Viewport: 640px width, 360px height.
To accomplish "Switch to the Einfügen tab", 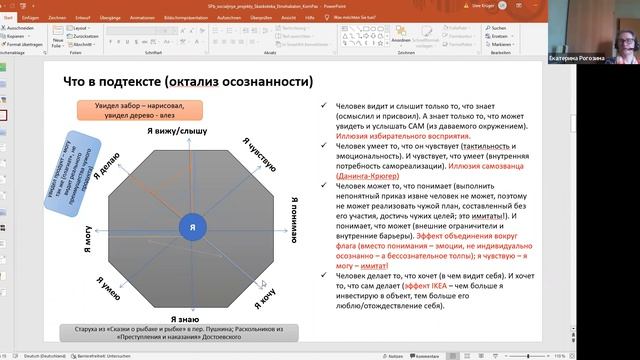I will coord(30,18).
